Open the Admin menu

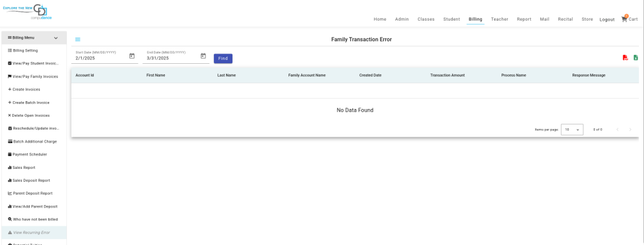402,19
